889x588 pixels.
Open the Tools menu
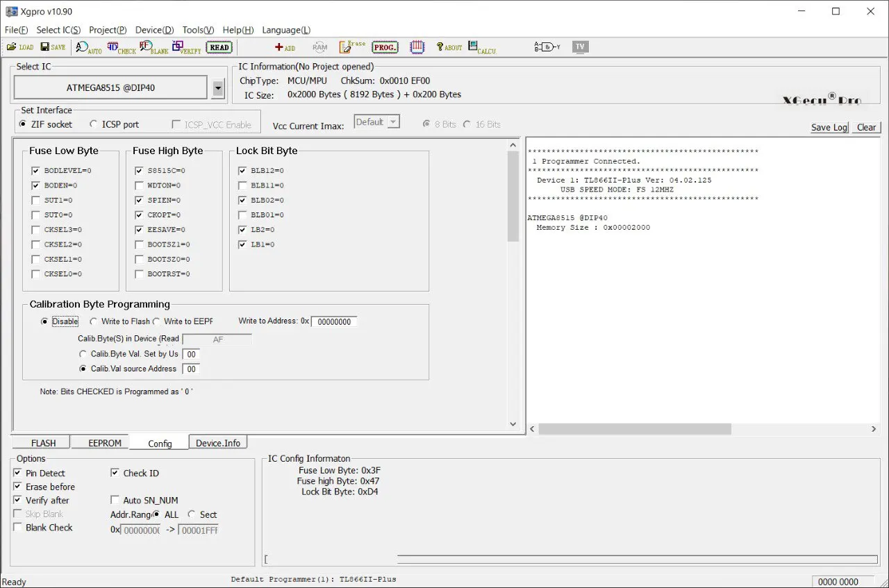coord(198,30)
